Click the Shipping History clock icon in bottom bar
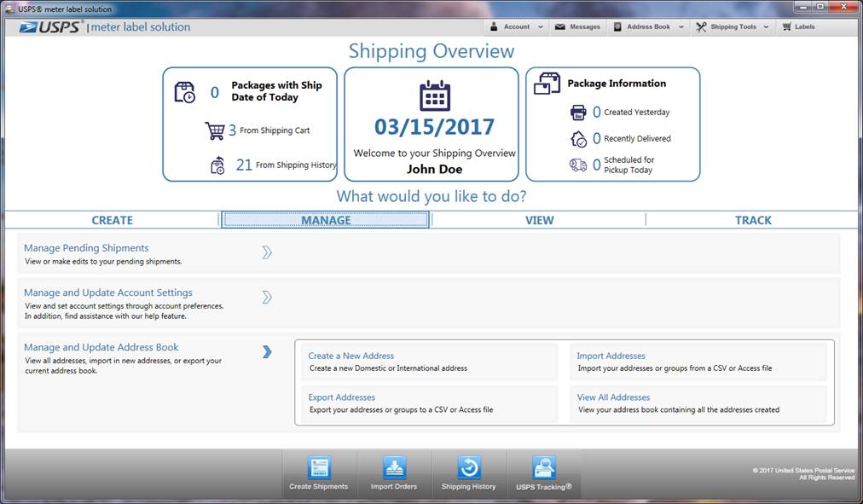Viewport: 863px width, 504px height. click(x=469, y=467)
